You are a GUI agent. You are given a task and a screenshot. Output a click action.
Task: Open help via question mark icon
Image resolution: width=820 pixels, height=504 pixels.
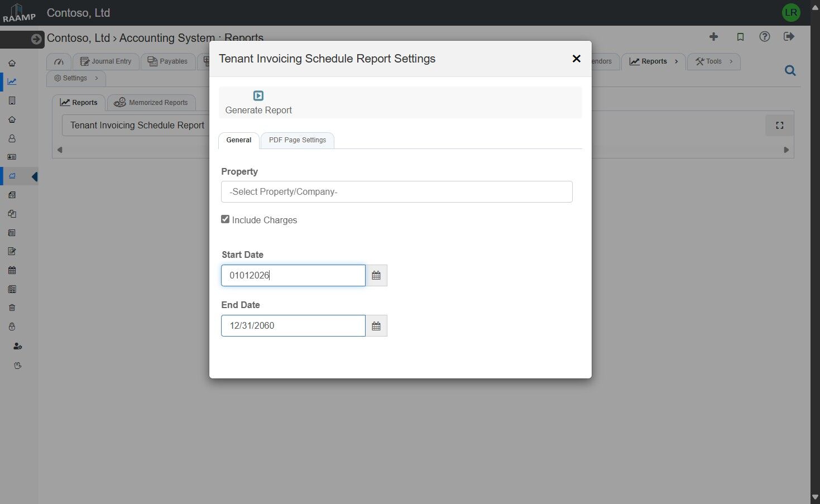[765, 37]
